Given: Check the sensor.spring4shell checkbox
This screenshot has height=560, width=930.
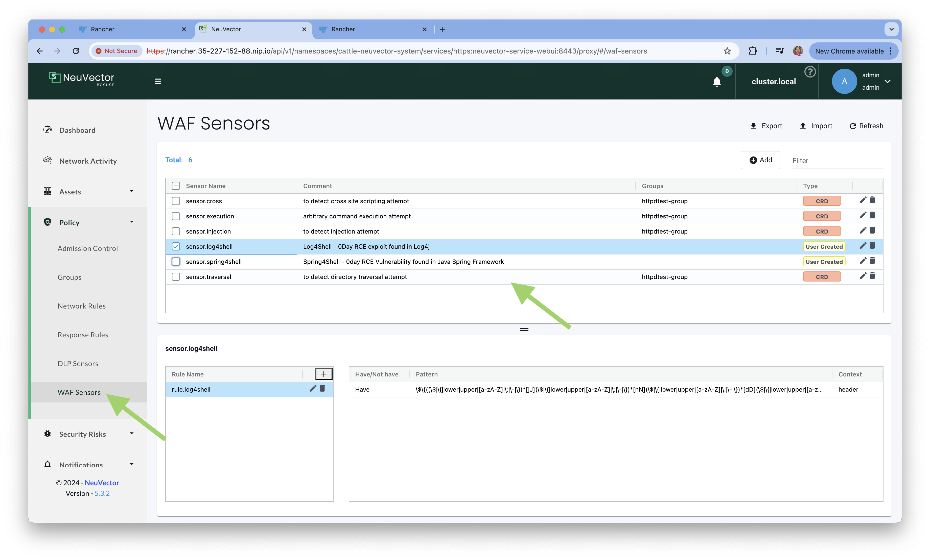Looking at the screenshot, I should click(x=176, y=261).
